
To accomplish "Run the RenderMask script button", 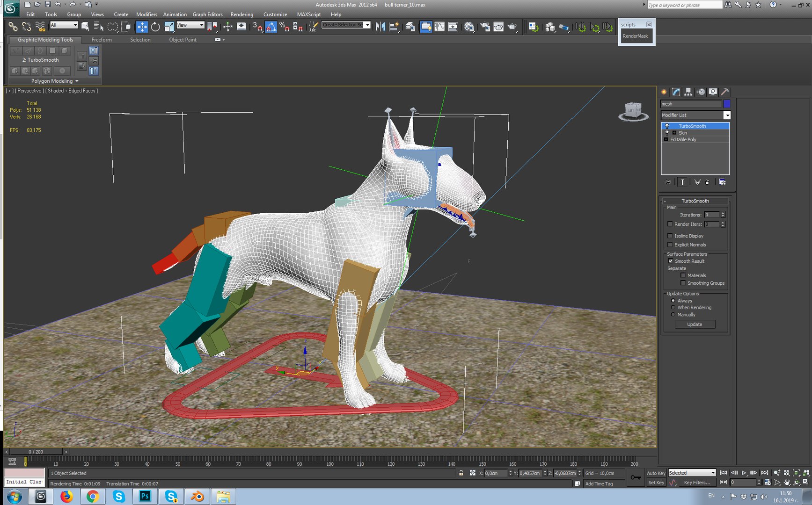I will pyautogui.click(x=636, y=36).
